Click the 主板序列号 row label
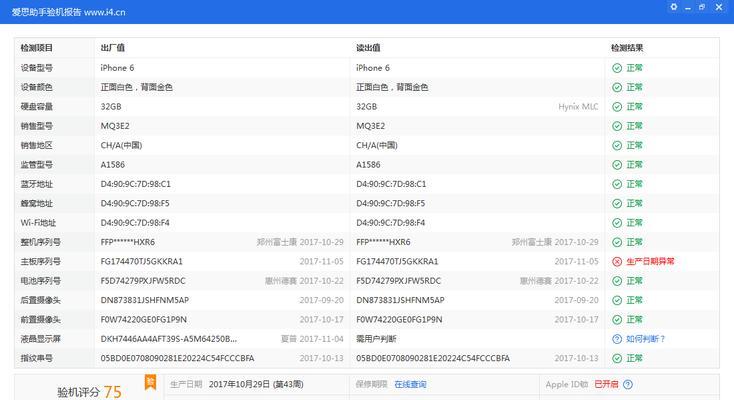 (x=40, y=261)
